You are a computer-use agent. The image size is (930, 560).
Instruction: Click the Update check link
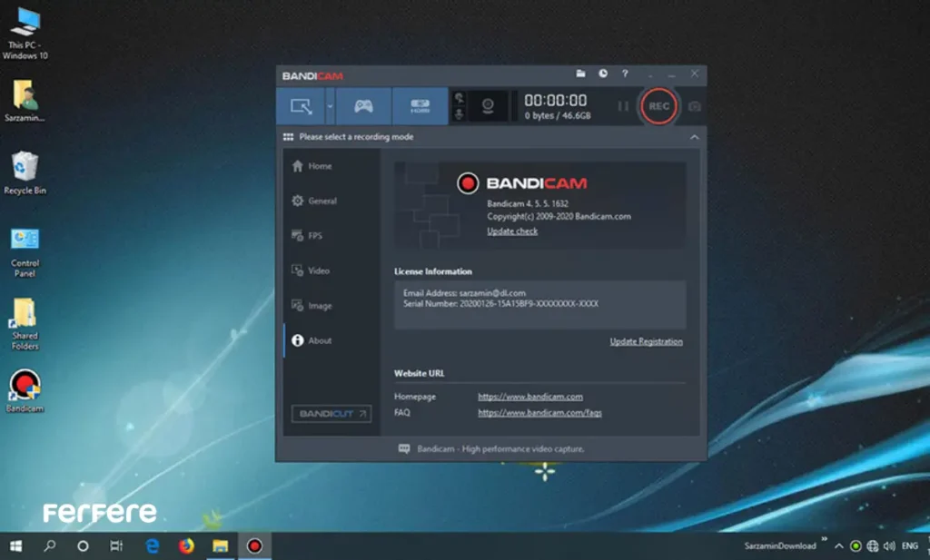point(512,231)
